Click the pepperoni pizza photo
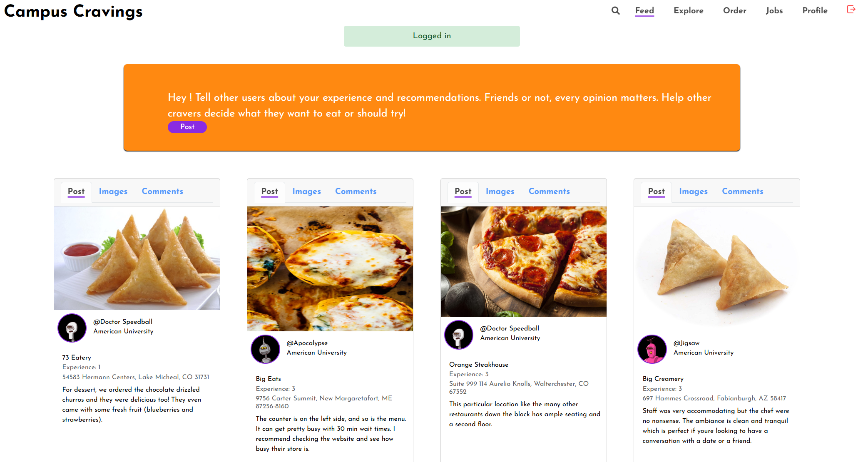The image size is (868, 462). coord(523,261)
